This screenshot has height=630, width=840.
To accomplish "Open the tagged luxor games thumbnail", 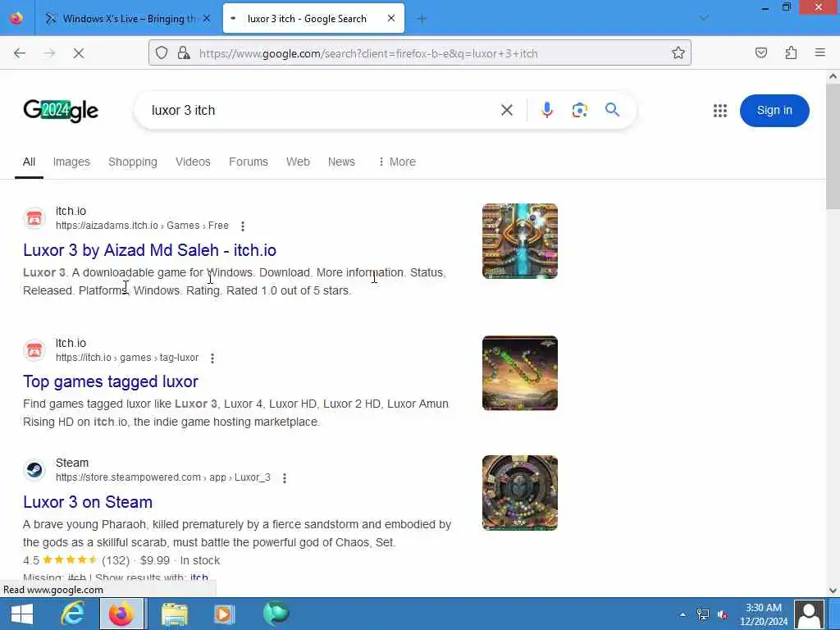I will pos(519,373).
